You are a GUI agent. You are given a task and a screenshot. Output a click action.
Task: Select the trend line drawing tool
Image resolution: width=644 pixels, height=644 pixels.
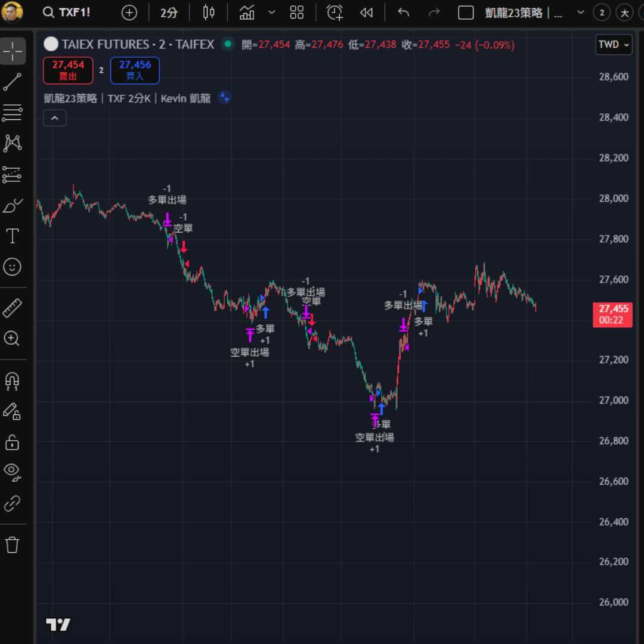[13, 82]
